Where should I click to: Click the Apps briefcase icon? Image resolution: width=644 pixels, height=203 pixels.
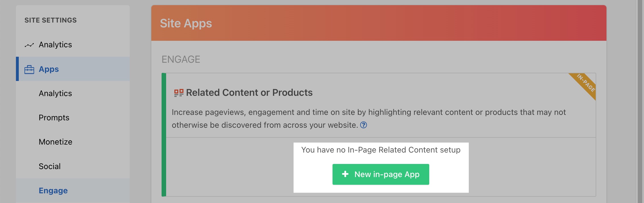(29, 69)
